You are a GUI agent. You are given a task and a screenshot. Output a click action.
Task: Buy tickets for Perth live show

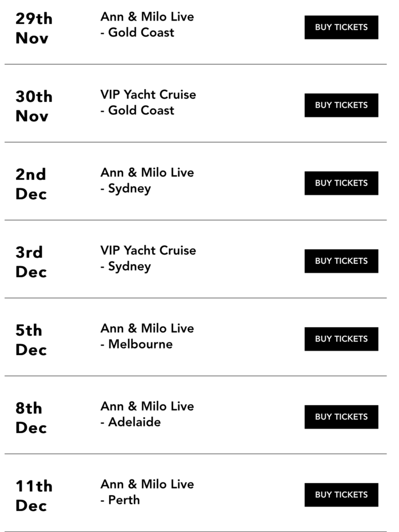(x=341, y=495)
